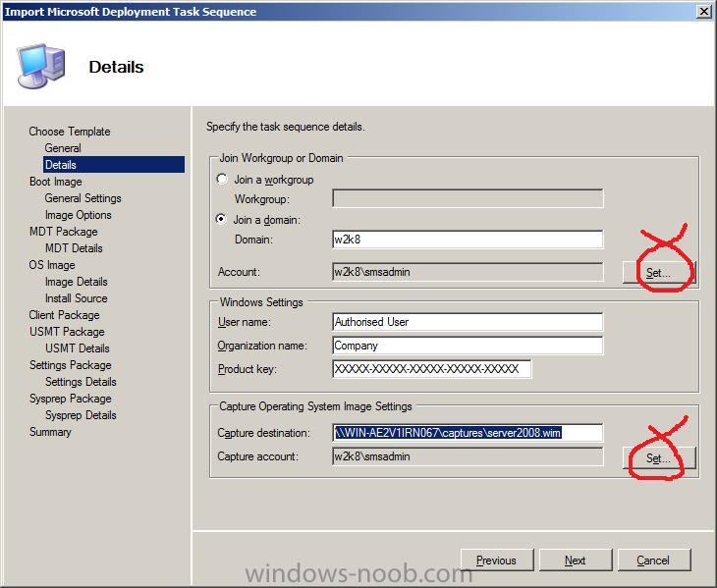This screenshot has width=717, height=588.
Task: Select the OS Image step
Action: (52, 265)
